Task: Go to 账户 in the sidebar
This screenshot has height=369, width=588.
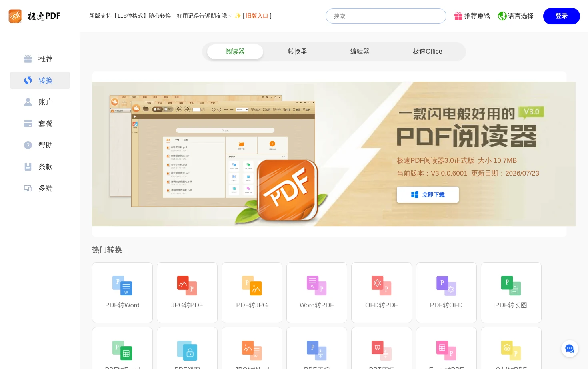Action: pyautogui.click(x=40, y=102)
